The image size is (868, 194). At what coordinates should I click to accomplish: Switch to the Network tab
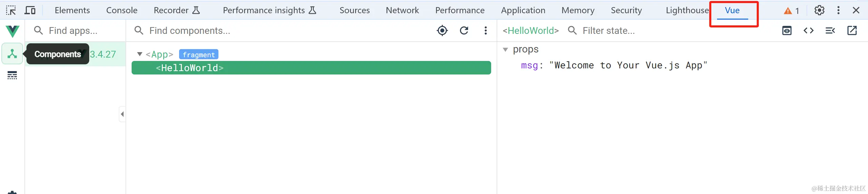pos(402,10)
